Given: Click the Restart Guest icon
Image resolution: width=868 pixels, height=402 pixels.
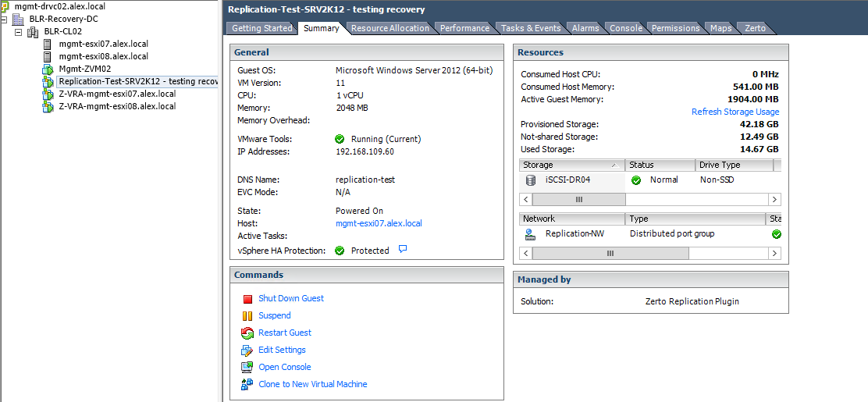Looking at the screenshot, I should [x=247, y=333].
